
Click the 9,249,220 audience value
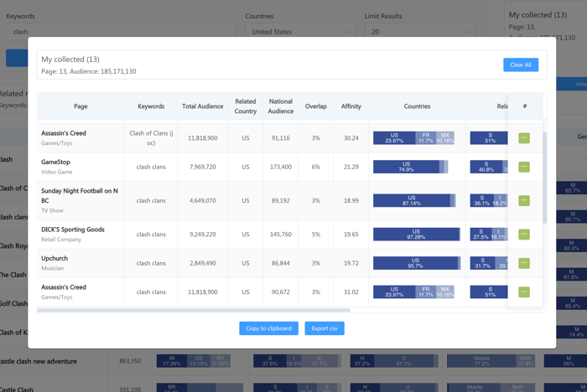[203, 235]
